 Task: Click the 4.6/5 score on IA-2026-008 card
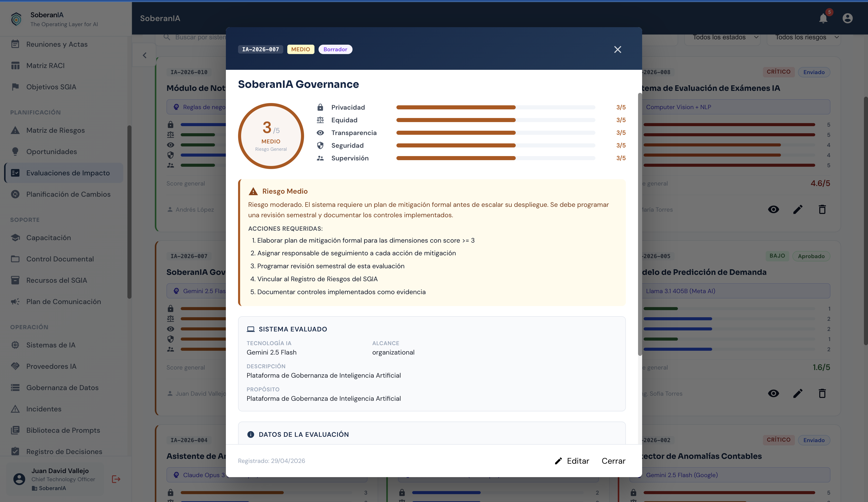click(820, 183)
